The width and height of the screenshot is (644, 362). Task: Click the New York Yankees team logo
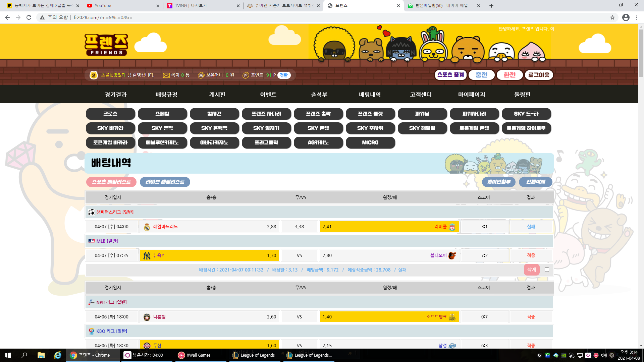(147, 256)
